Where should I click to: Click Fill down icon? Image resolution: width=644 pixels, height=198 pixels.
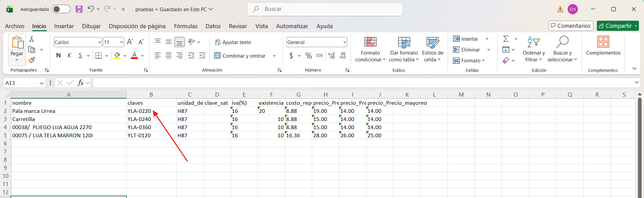pos(506,50)
